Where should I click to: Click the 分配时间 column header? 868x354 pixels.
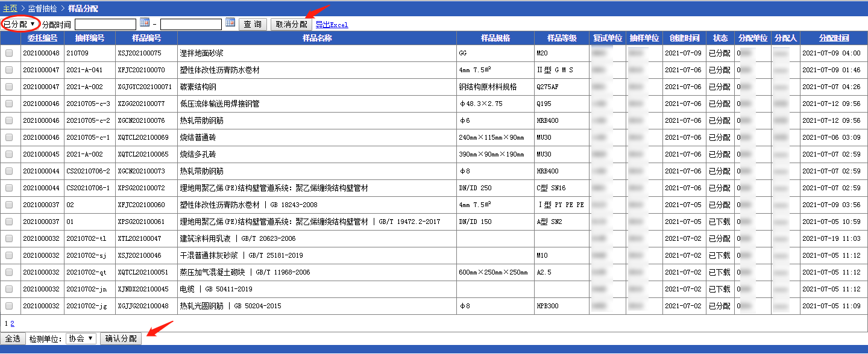[834, 38]
